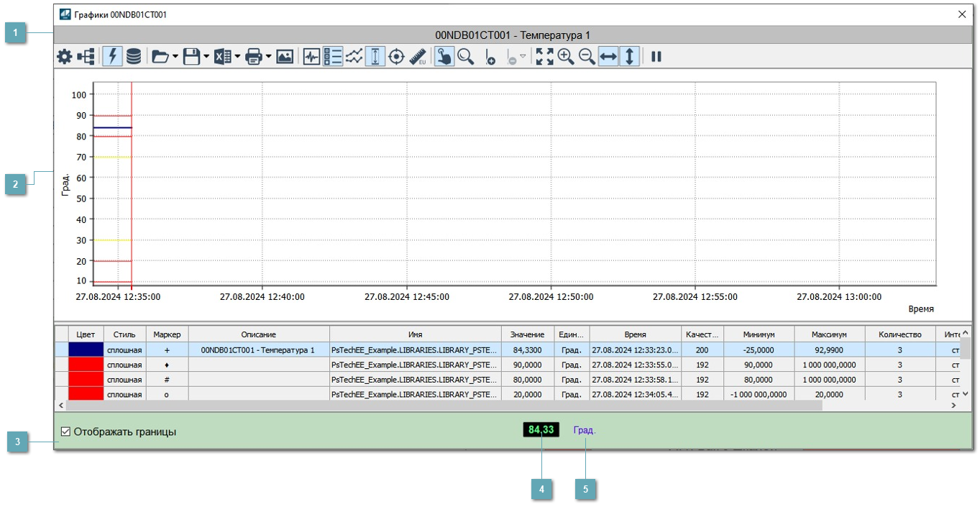Click the Значение column header

pyautogui.click(x=528, y=334)
